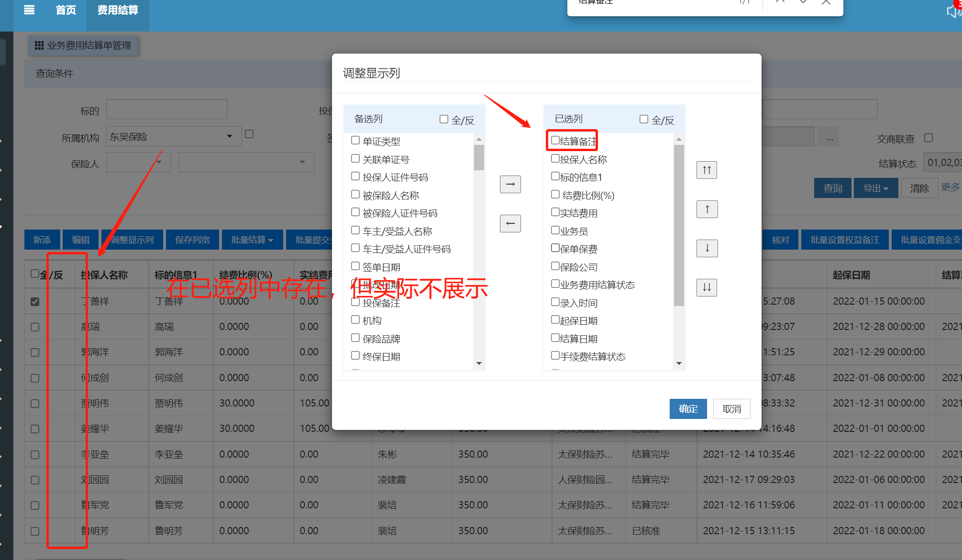Click move-to-top double up arrow
The image size is (962, 560).
tap(707, 170)
